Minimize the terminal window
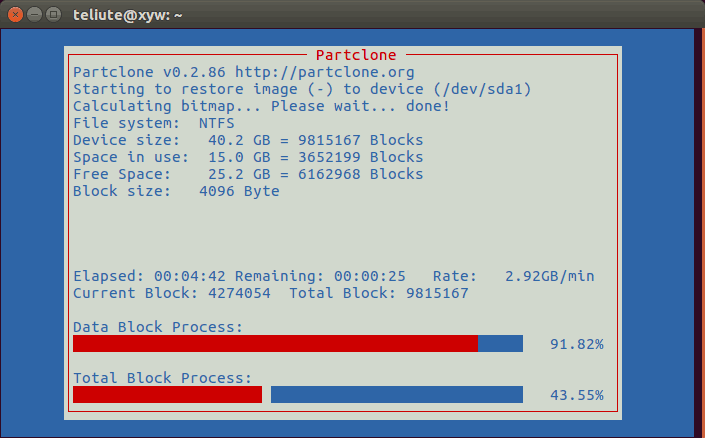 tap(35, 15)
